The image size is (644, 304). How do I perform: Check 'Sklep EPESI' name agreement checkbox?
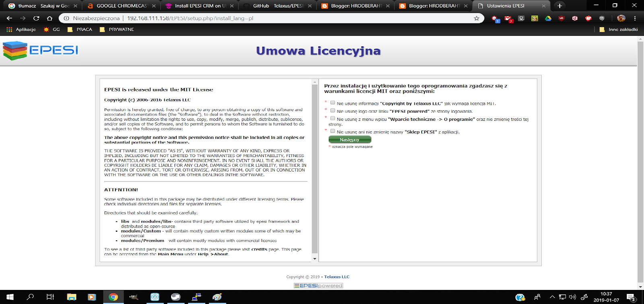coord(332,131)
